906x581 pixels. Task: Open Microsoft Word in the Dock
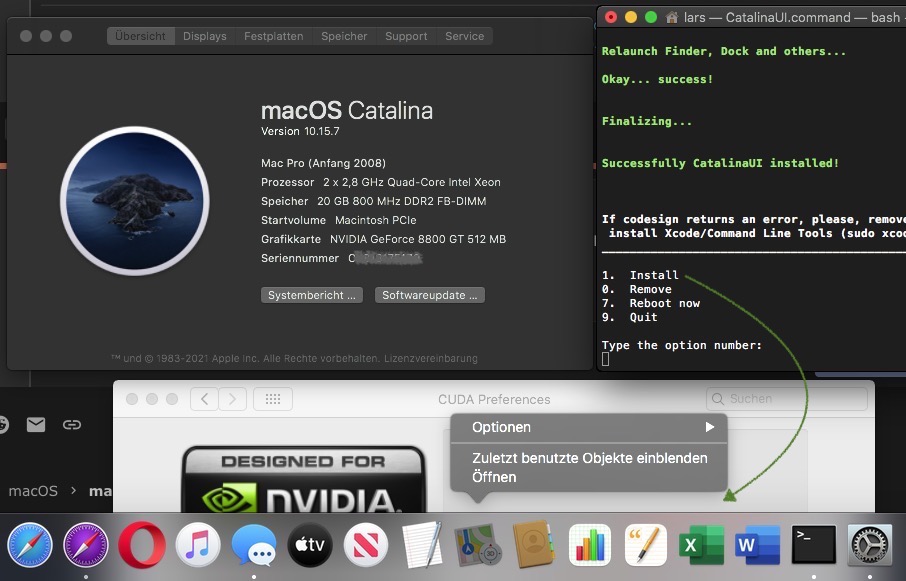[x=758, y=545]
